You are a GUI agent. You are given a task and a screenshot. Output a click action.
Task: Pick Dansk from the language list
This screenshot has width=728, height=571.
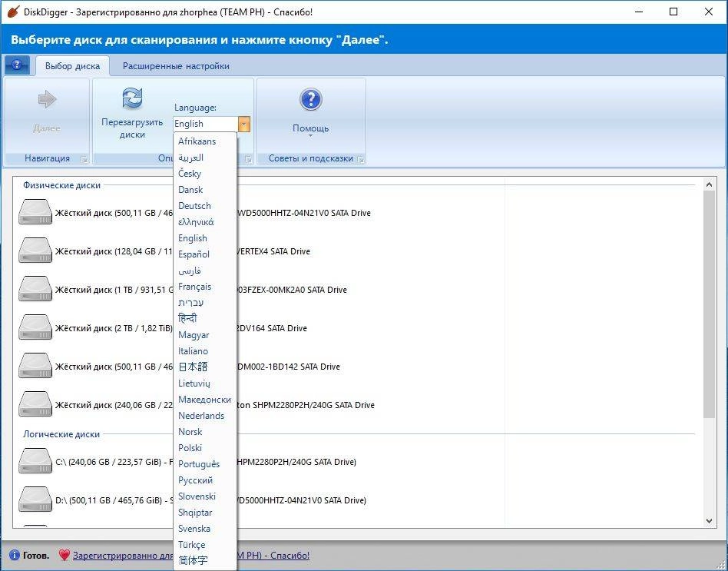[205, 190]
